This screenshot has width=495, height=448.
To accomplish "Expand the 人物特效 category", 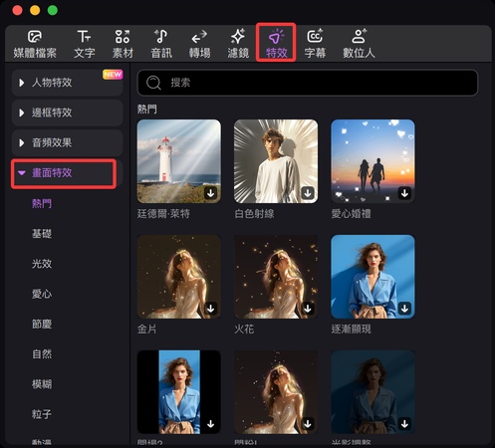I will (x=68, y=83).
